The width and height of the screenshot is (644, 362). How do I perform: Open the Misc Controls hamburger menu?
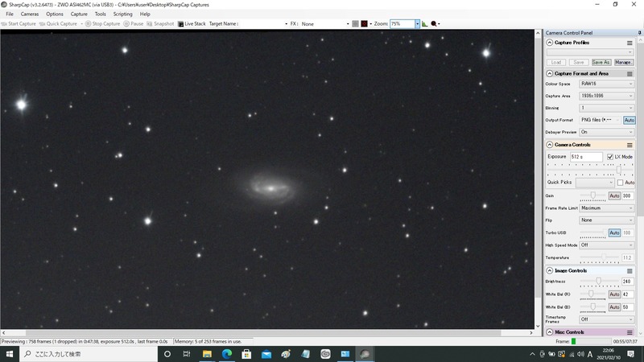click(630, 332)
